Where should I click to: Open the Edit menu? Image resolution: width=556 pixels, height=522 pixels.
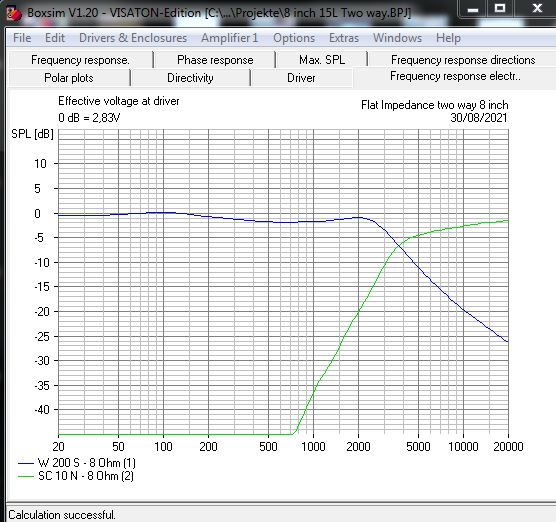tap(55, 38)
